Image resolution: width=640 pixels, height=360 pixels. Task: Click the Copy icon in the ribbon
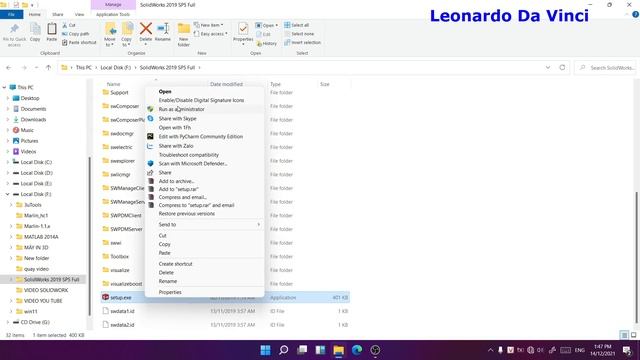(35, 29)
